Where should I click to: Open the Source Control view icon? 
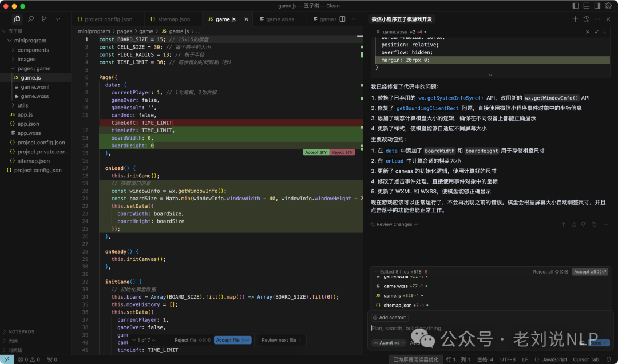(44, 19)
